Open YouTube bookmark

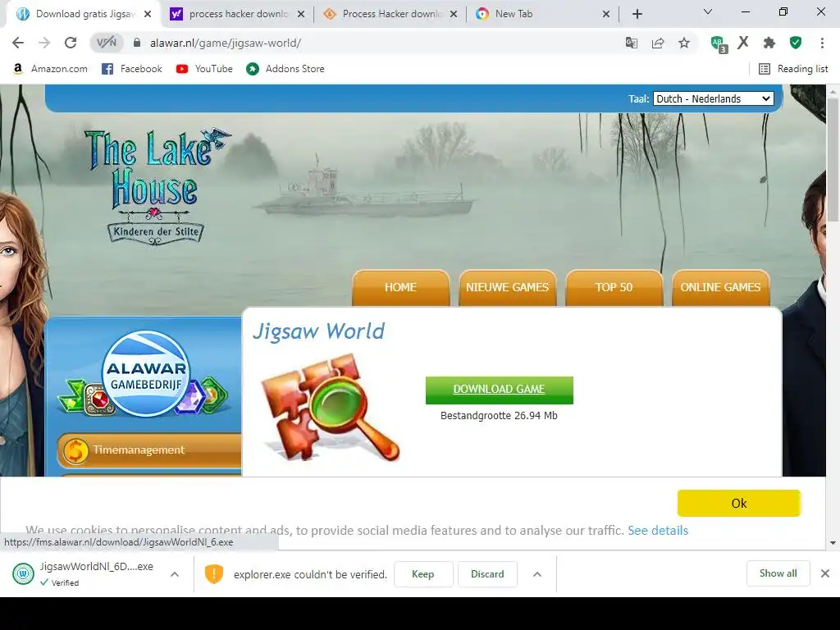click(x=204, y=69)
